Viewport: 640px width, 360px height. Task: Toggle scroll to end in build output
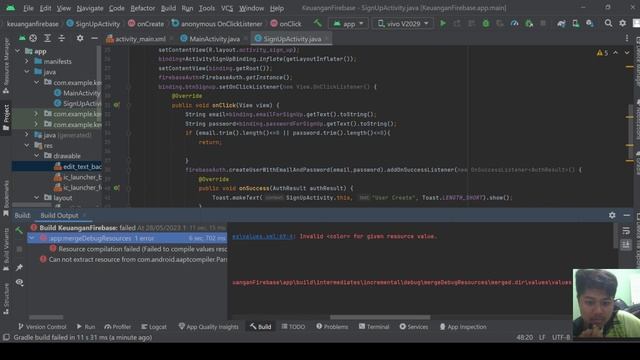click(x=626, y=244)
